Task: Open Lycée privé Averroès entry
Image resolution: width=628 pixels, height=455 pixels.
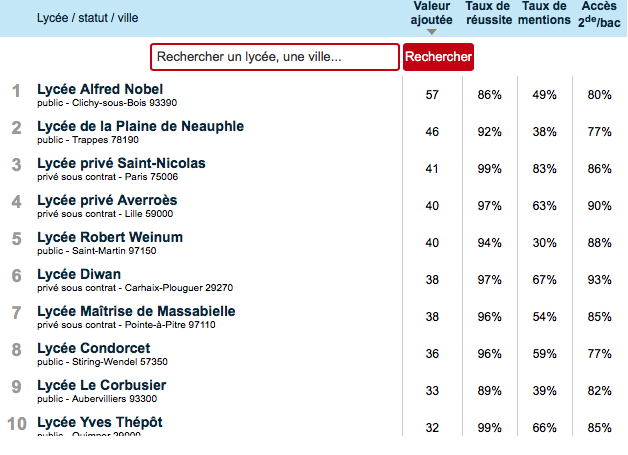Action: click(107, 200)
